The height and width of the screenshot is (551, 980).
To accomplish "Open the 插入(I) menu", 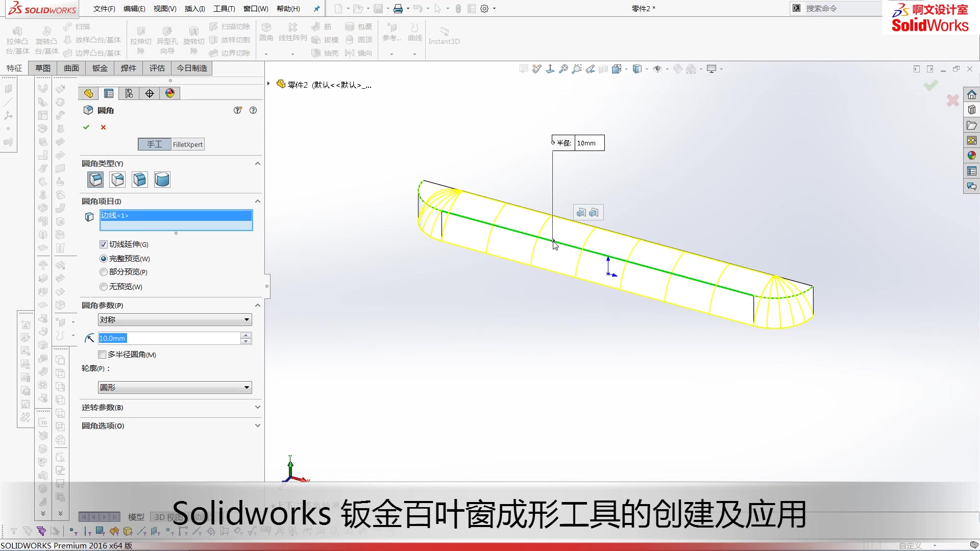I will [x=194, y=9].
